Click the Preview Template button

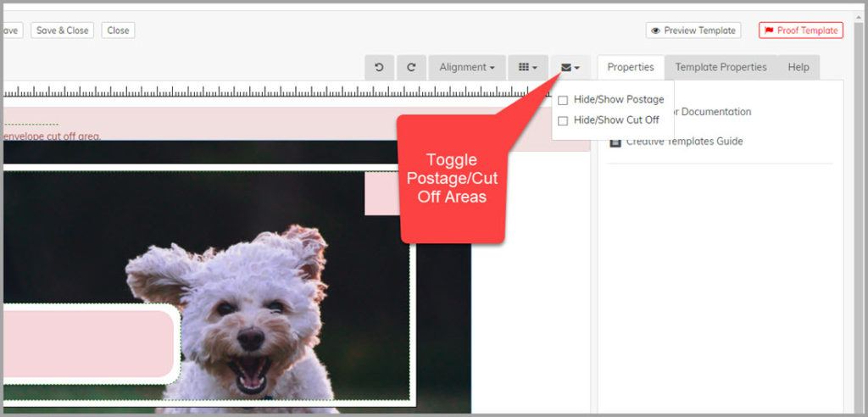pos(693,31)
